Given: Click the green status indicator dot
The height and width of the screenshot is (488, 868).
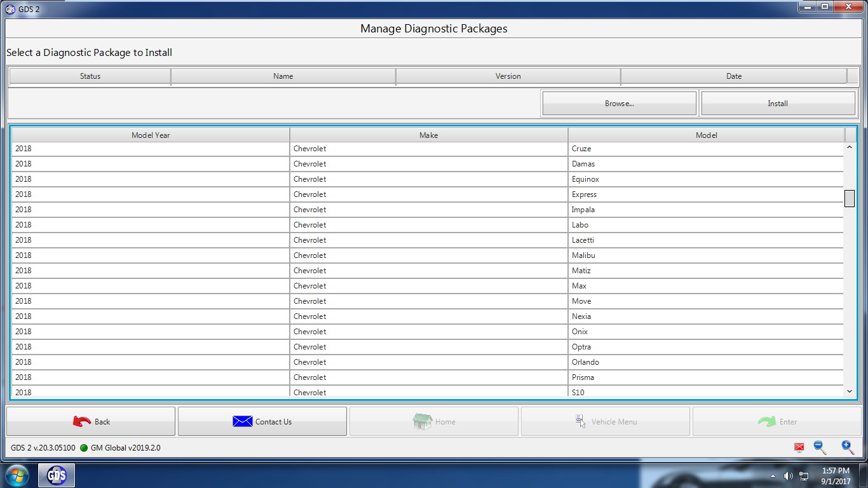Looking at the screenshot, I should (x=83, y=448).
